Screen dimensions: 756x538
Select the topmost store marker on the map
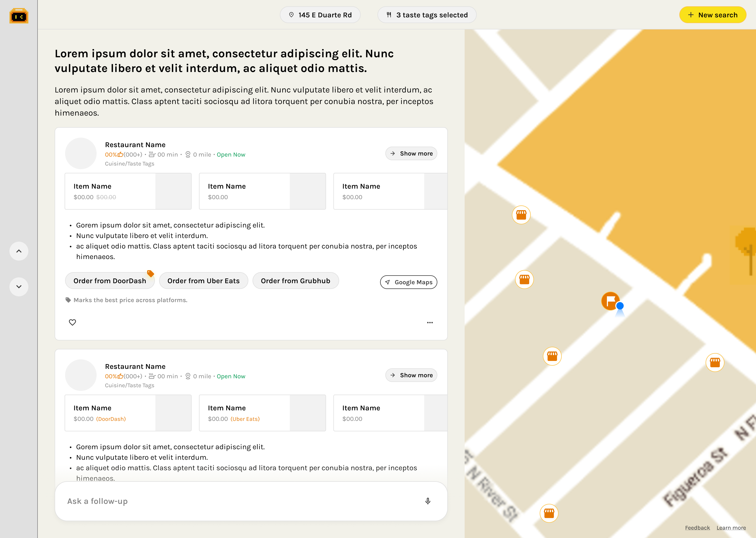tap(521, 215)
